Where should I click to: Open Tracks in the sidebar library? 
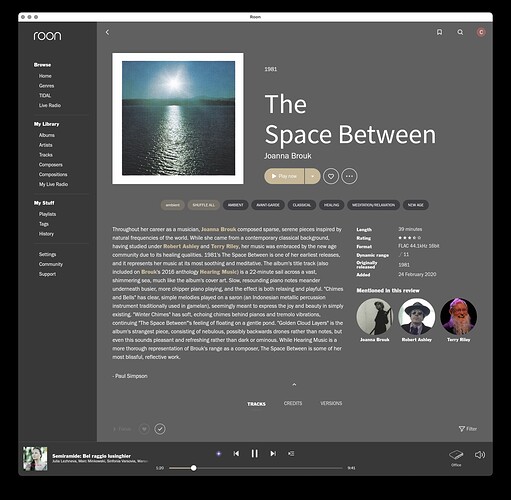(46, 155)
